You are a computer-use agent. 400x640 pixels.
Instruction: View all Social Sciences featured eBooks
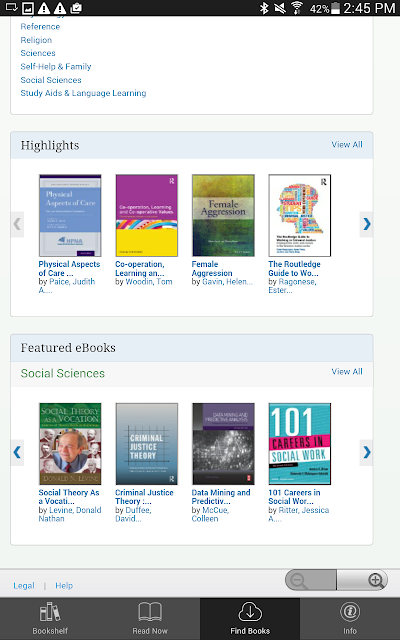click(347, 371)
